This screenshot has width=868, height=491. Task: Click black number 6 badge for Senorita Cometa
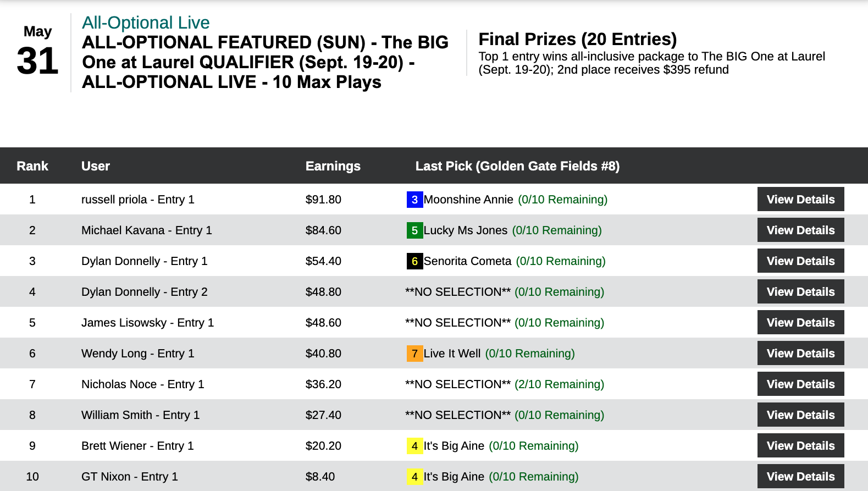click(414, 261)
